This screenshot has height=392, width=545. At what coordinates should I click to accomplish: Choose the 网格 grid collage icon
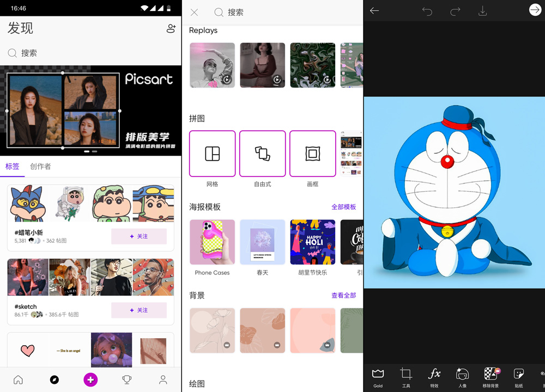pyautogui.click(x=213, y=154)
